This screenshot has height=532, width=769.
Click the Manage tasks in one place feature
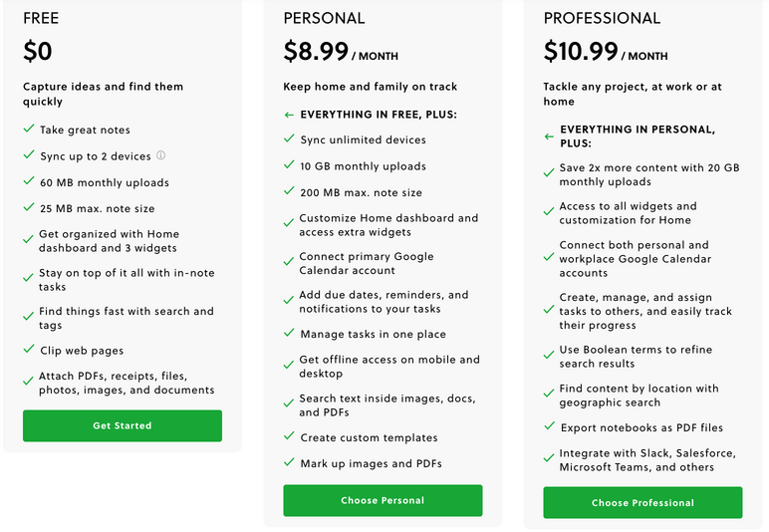[x=374, y=335]
